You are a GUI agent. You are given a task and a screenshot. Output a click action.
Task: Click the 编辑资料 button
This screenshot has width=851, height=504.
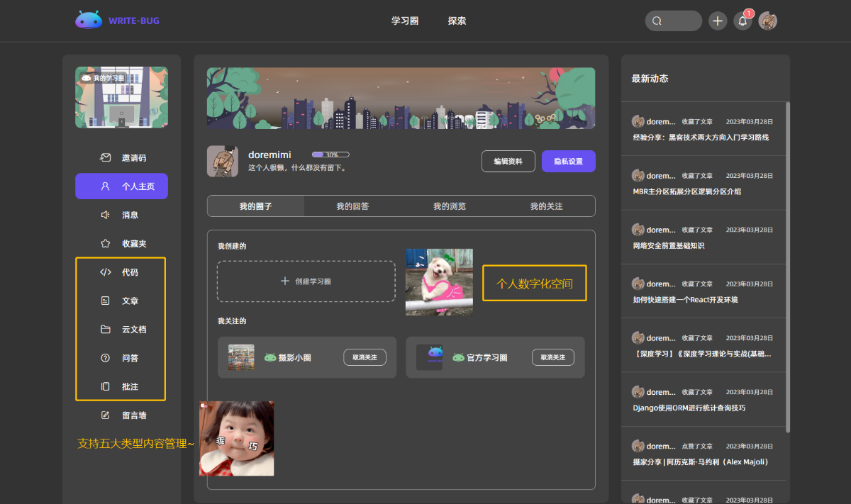508,161
